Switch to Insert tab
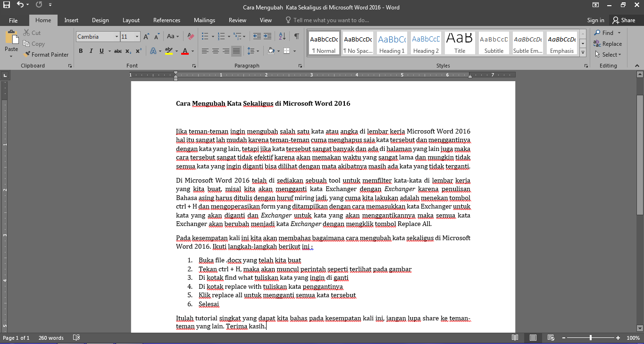 coord(71,20)
